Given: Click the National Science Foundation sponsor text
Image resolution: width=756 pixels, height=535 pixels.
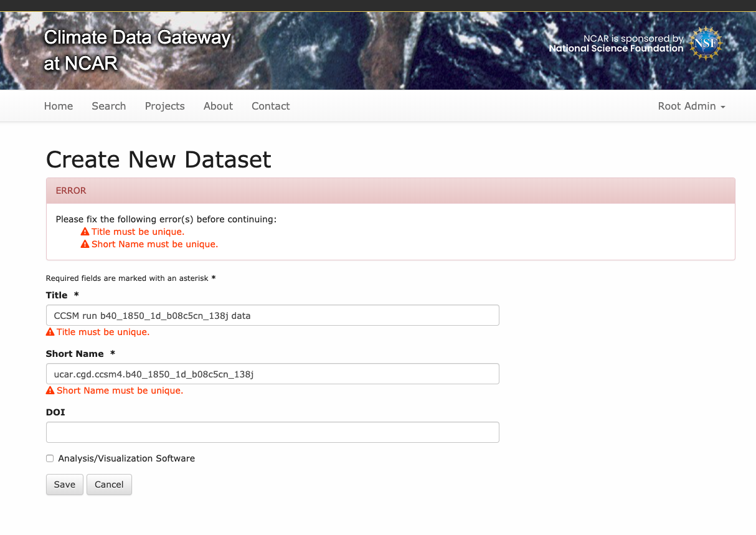Looking at the screenshot, I should (x=616, y=49).
